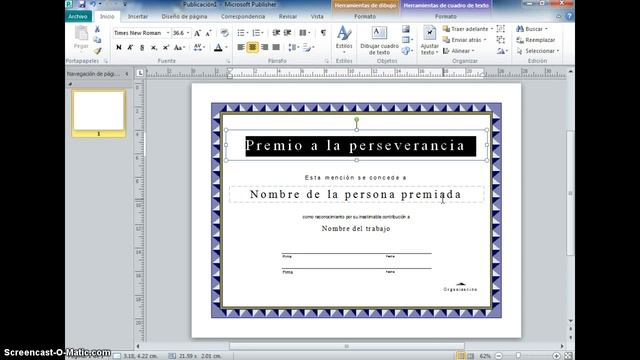Viewport: 640px width, 360px height.
Task: Switch to the Insertar tab
Action: [138, 16]
